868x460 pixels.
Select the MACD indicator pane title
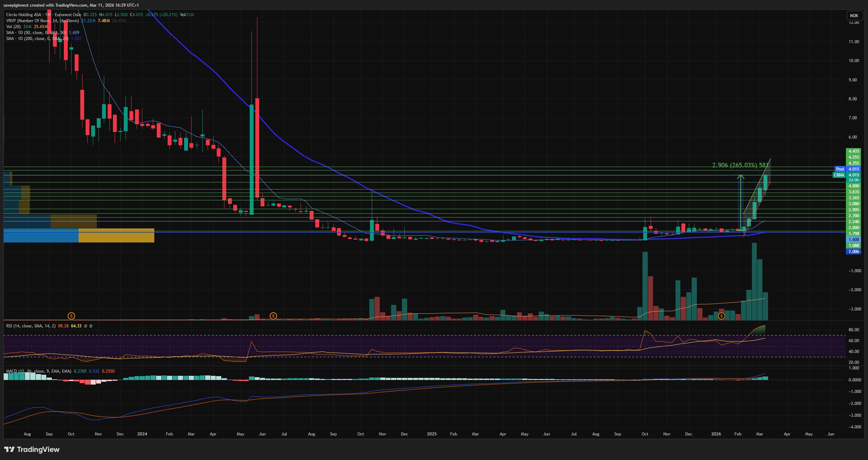(x=39, y=371)
